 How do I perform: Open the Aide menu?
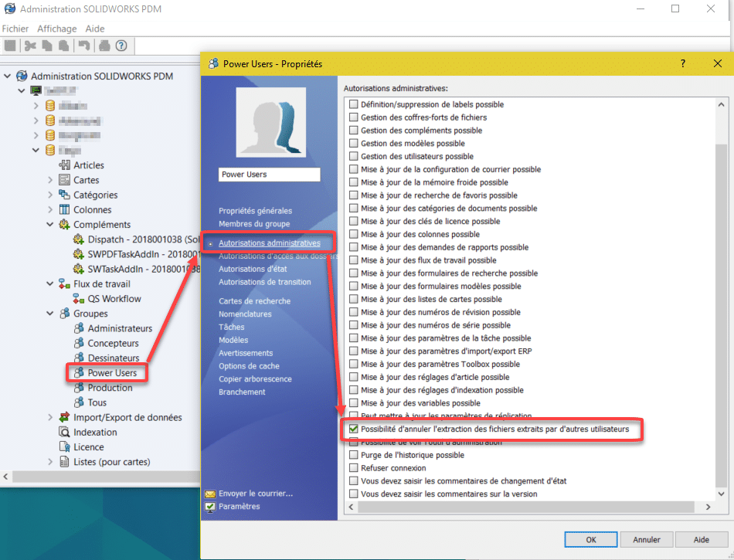pyautogui.click(x=94, y=29)
